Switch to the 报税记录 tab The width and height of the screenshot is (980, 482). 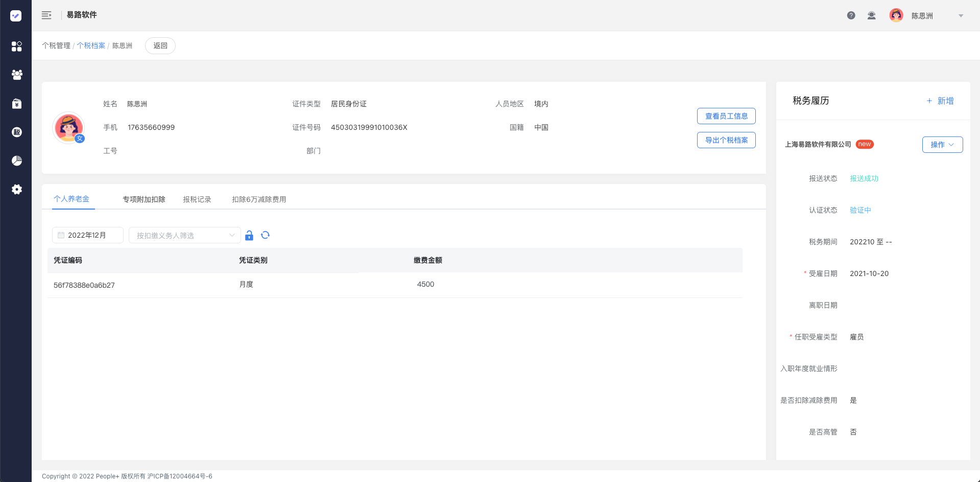pos(197,199)
